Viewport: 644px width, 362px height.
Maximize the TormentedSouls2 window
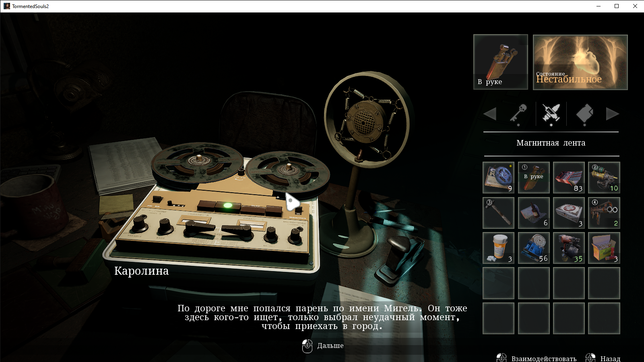pyautogui.click(x=617, y=6)
